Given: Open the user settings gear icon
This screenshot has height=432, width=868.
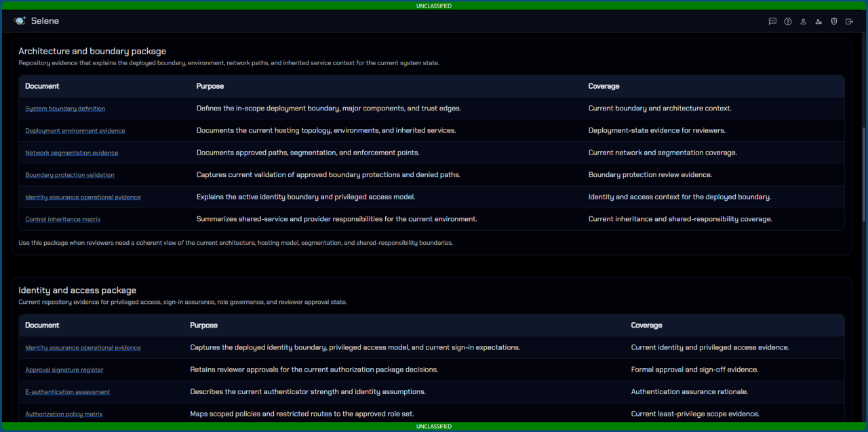Looking at the screenshot, I should pyautogui.click(x=818, y=22).
